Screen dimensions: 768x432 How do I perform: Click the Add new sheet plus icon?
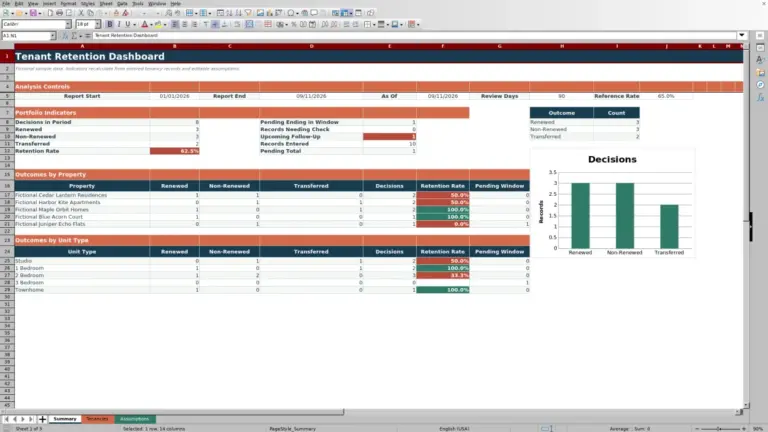(42, 419)
